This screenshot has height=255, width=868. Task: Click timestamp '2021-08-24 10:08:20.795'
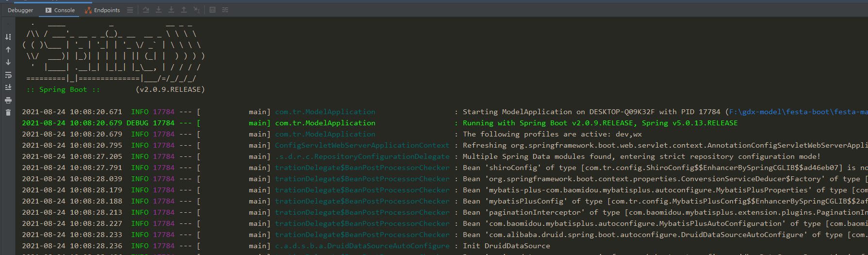(x=72, y=145)
